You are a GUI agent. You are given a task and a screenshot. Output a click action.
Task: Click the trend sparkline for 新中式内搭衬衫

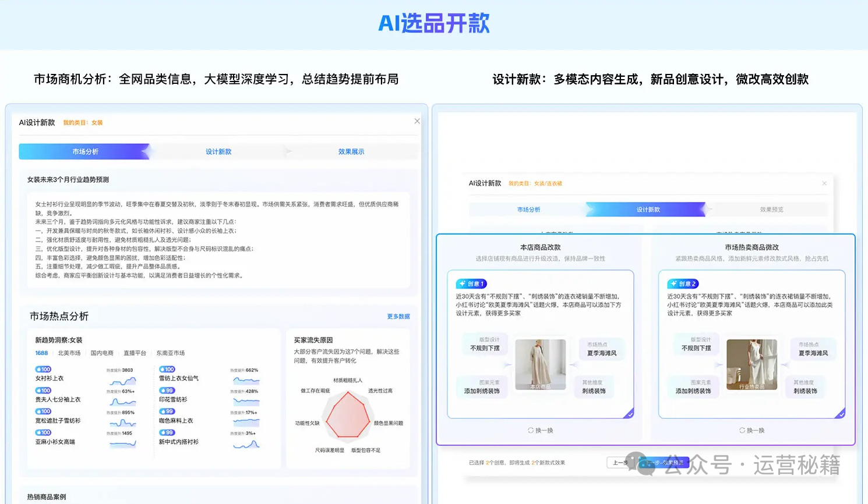tap(246, 445)
